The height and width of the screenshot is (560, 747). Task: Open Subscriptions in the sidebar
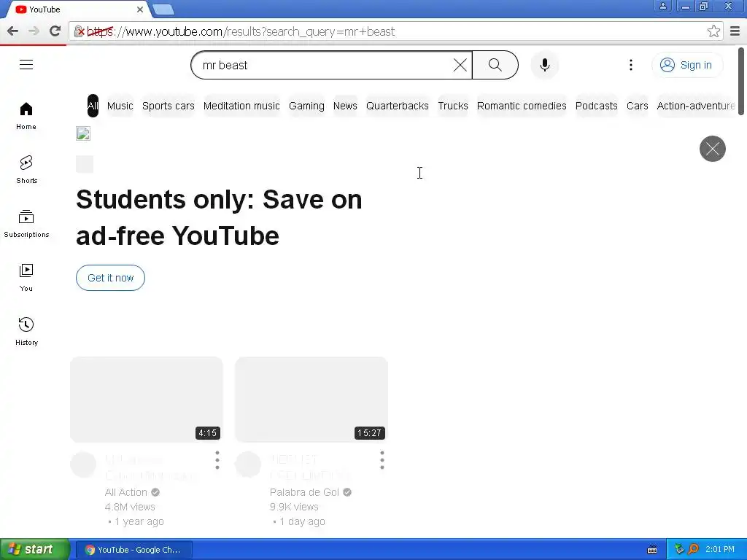pyautogui.click(x=26, y=223)
